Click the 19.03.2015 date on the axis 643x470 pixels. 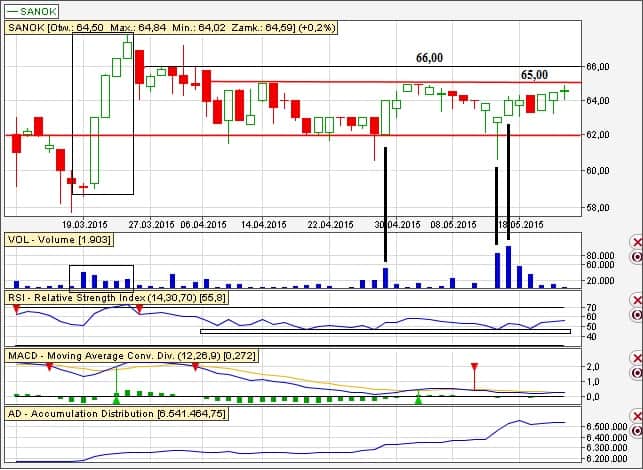86,225
